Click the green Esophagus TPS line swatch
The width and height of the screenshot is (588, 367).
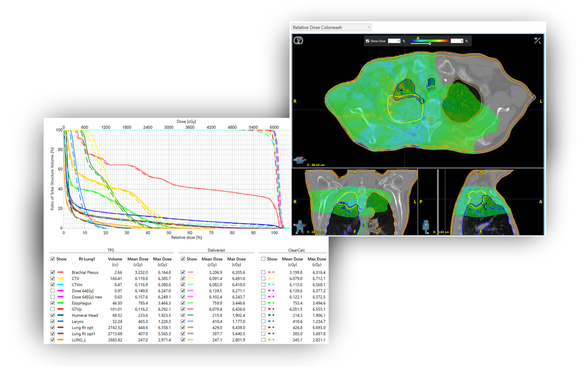click(60, 303)
